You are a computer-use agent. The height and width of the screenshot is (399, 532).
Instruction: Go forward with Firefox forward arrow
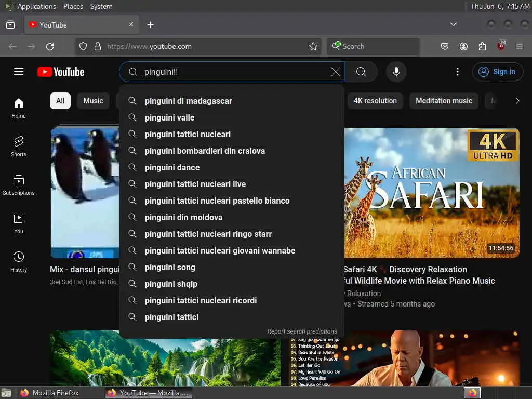tap(31, 46)
